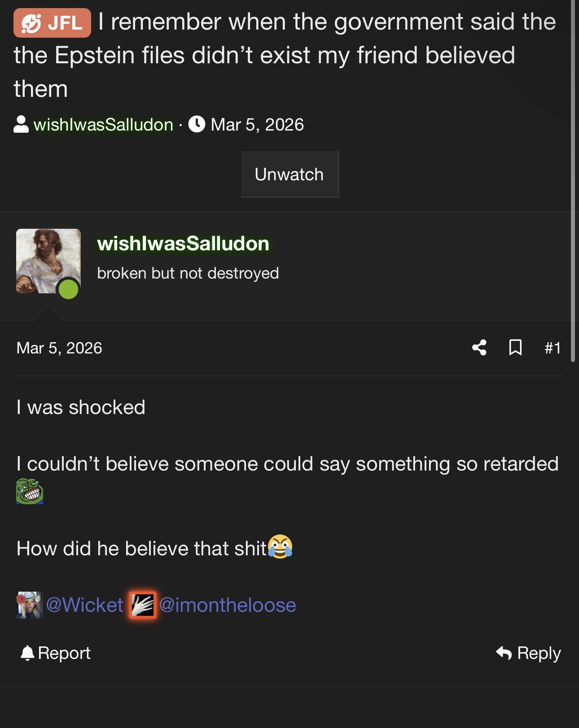The height and width of the screenshot is (728, 579).
Task: Click the share icon on post #1
Action: pyautogui.click(x=479, y=348)
